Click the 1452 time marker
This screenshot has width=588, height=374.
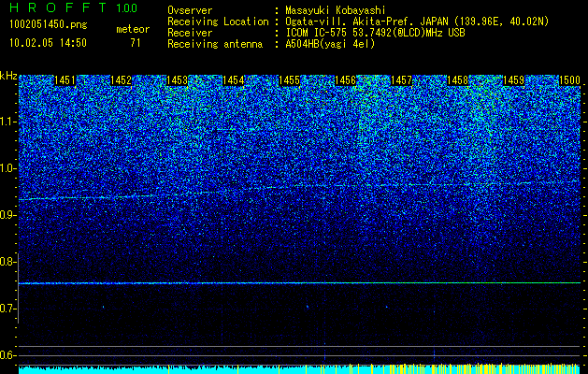coord(122,80)
